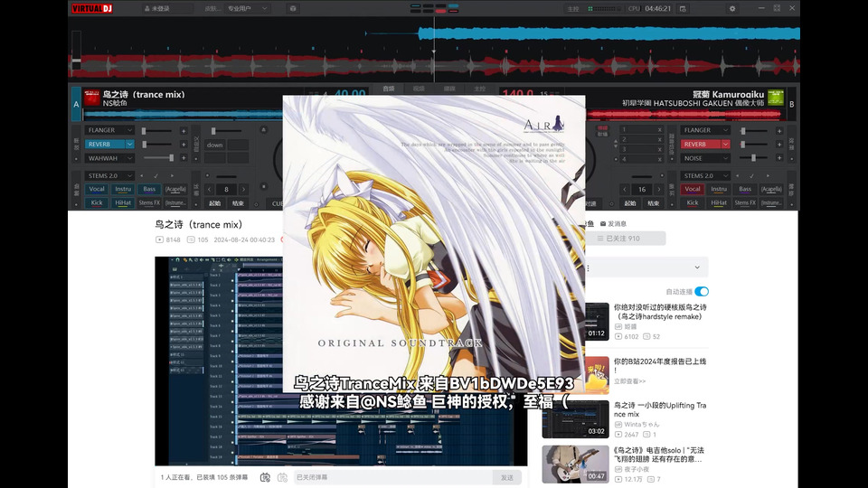Open deck B REVERB dropdown arrow
The height and width of the screenshot is (488, 868).
click(x=725, y=145)
